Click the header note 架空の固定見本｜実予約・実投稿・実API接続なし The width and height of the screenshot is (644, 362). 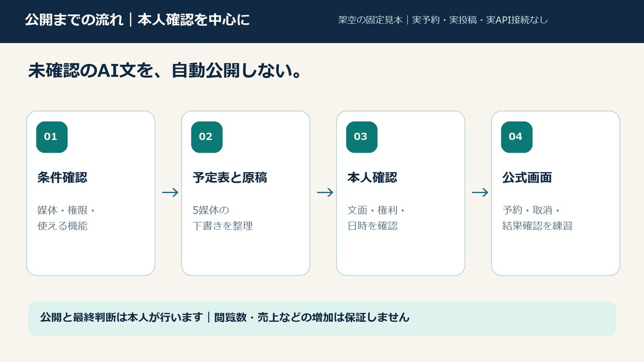(x=443, y=21)
